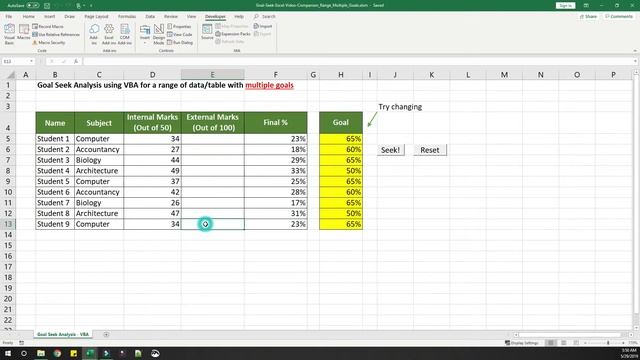Open the Name Box dropdown
The height and width of the screenshot is (360, 640).
pyautogui.click(x=31, y=61)
